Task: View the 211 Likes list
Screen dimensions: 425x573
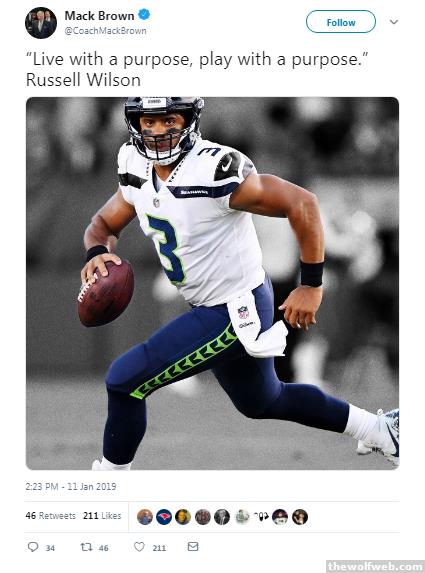Action: coord(102,516)
